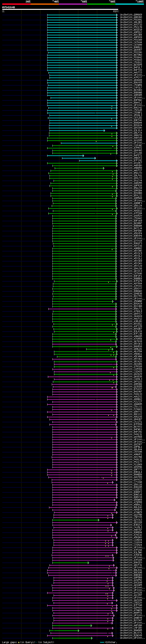Open hit UniRef100_B4FUL7

(131, 67)
